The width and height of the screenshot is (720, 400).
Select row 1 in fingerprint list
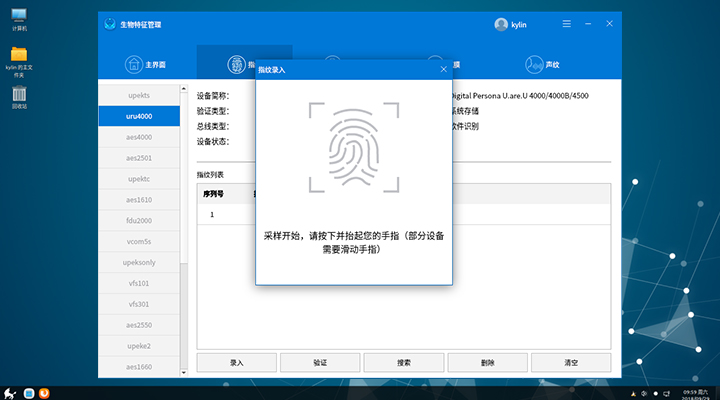point(404,214)
